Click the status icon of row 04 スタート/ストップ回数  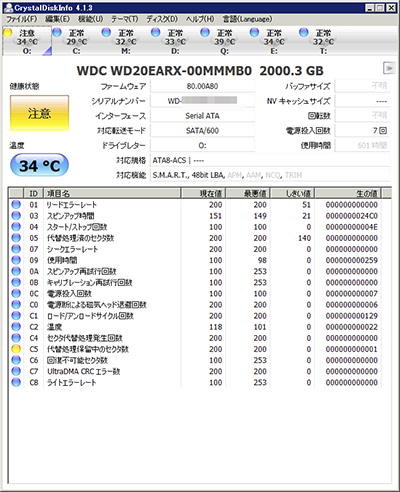16,227
